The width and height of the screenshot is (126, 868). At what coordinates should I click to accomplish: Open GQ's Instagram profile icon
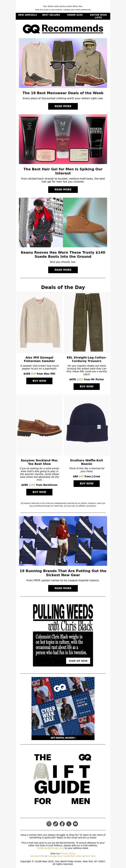(49, 824)
